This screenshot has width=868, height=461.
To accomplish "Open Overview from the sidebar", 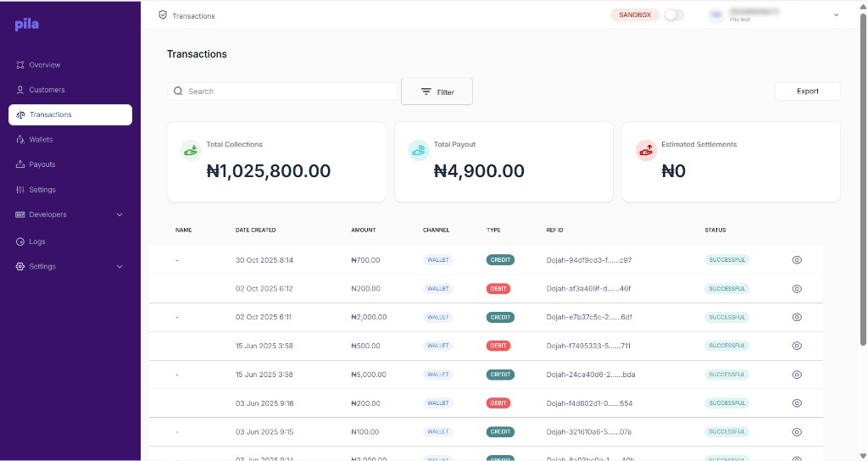I will tap(45, 64).
